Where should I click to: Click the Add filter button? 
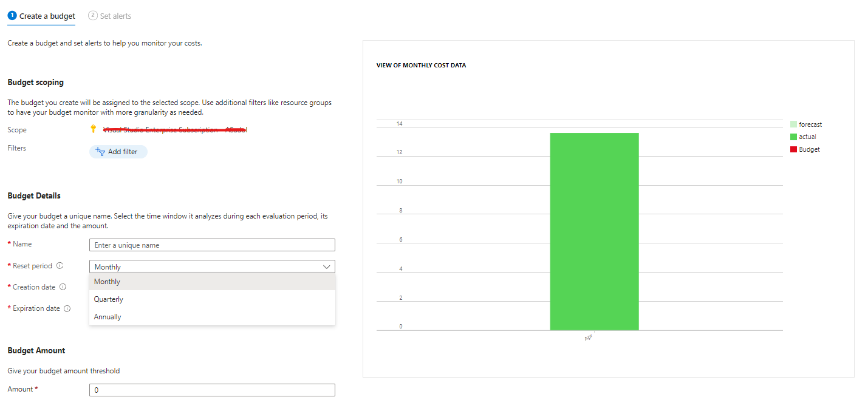(118, 152)
